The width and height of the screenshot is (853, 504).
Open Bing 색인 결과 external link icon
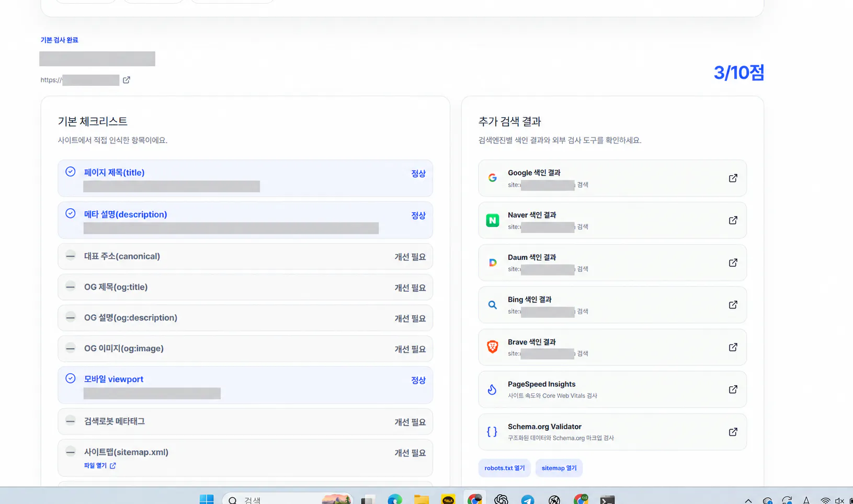pos(733,305)
